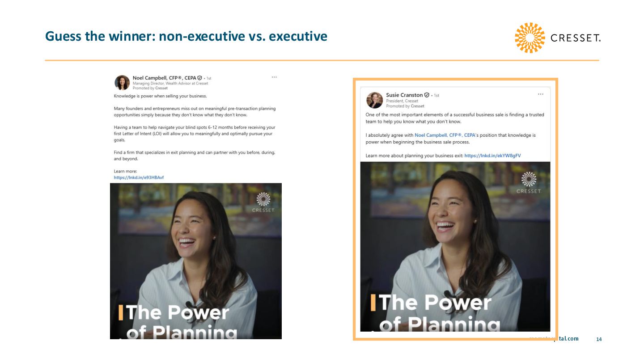Open Susie Cranston's profile photo avatar

point(374,100)
